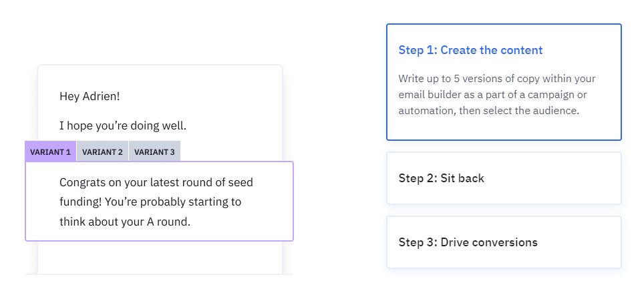Click the blank email body below the variant box

coord(160,258)
